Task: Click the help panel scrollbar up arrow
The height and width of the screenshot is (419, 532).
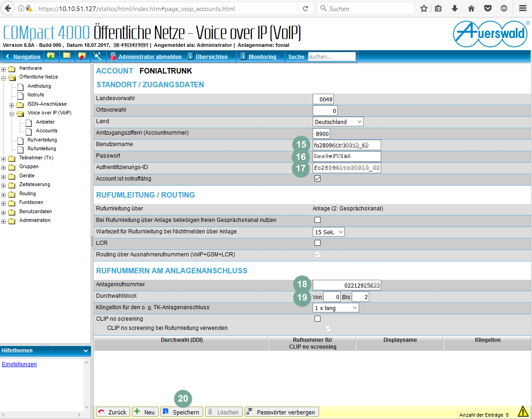Action: (x=86, y=362)
